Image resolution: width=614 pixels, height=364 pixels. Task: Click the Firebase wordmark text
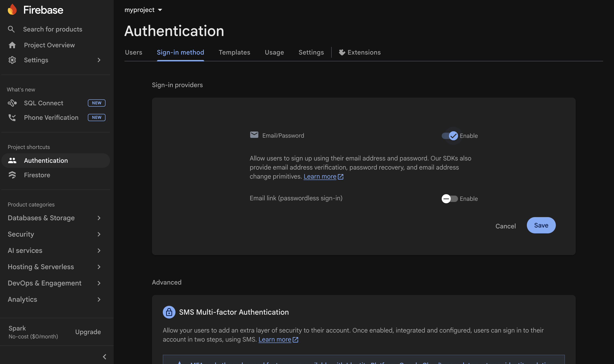[x=43, y=10]
